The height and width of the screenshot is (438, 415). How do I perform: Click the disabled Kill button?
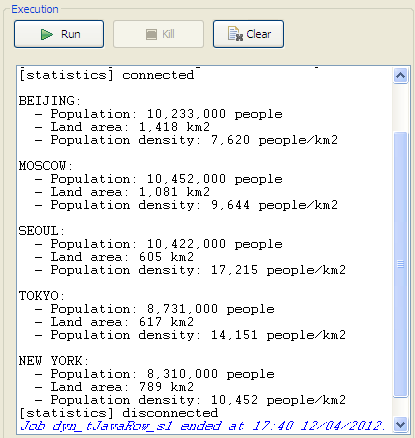tap(158, 34)
